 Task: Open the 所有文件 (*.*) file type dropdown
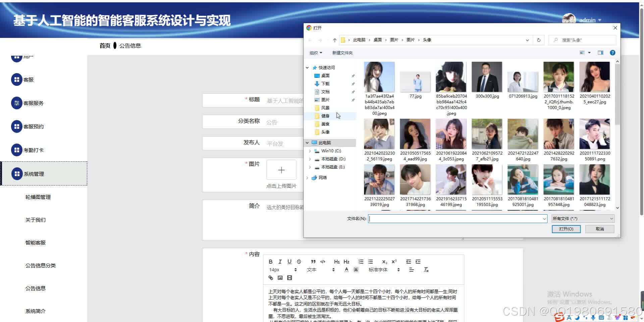(582, 218)
